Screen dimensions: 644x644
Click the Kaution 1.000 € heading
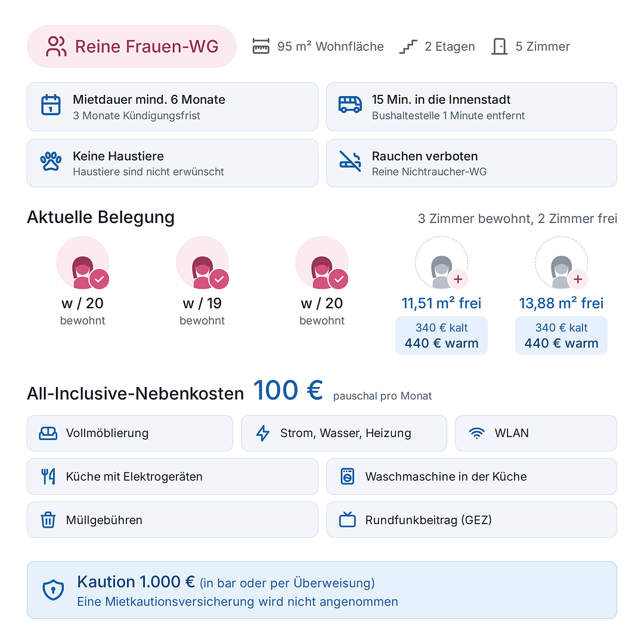[x=136, y=582]
